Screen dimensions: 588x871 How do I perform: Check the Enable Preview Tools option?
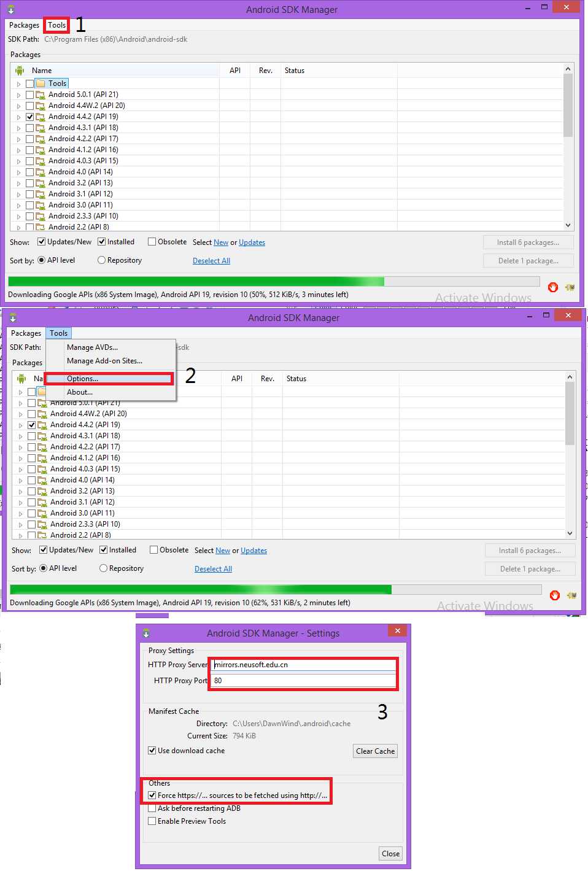pos(152,821)
